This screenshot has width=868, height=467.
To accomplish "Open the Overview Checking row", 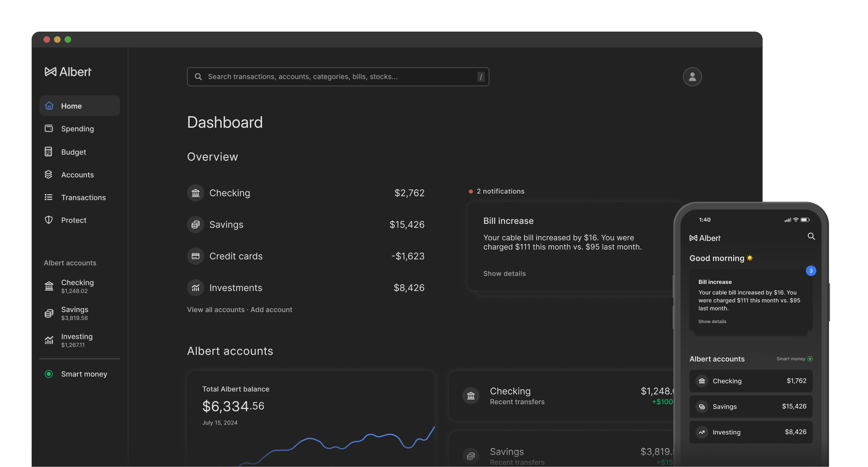I will [x=306, y=193].
